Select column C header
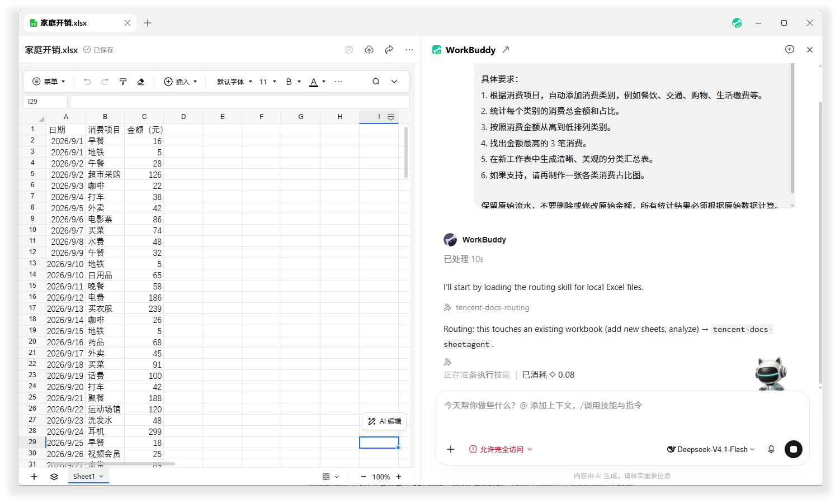Screen dimensions: 840x504 [x=144, y=117]
